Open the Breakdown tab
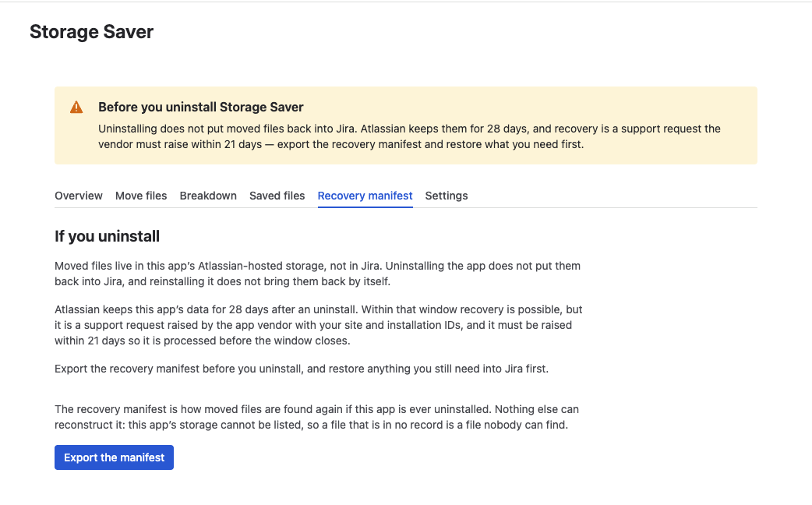812x505 pixels. click(x=208, y=196)
